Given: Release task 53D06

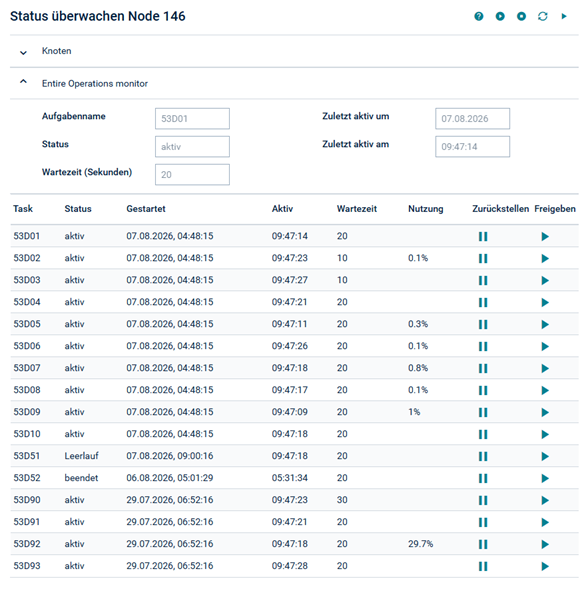Looking at the screenshot, I should pyautogui.click(x=545, y=346).
